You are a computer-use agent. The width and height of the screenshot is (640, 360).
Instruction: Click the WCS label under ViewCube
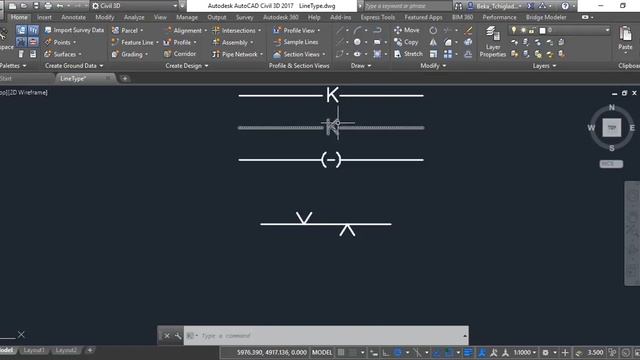[x=611, y=164]
